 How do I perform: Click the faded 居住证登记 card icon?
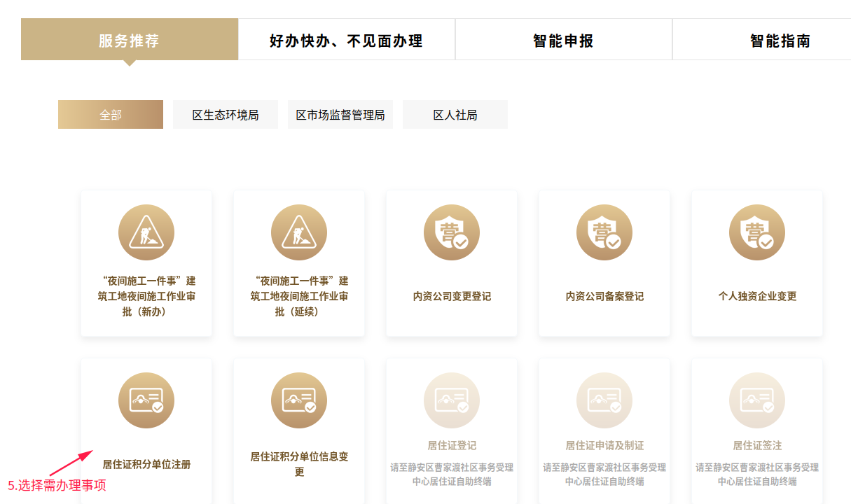pyautogui.click(x=452, y=400)
